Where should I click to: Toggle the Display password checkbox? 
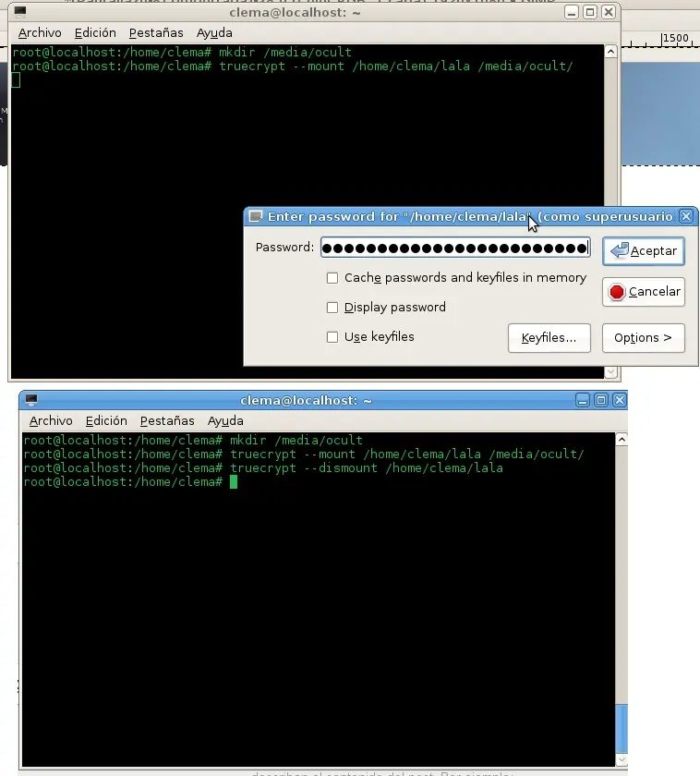(332, 308)
